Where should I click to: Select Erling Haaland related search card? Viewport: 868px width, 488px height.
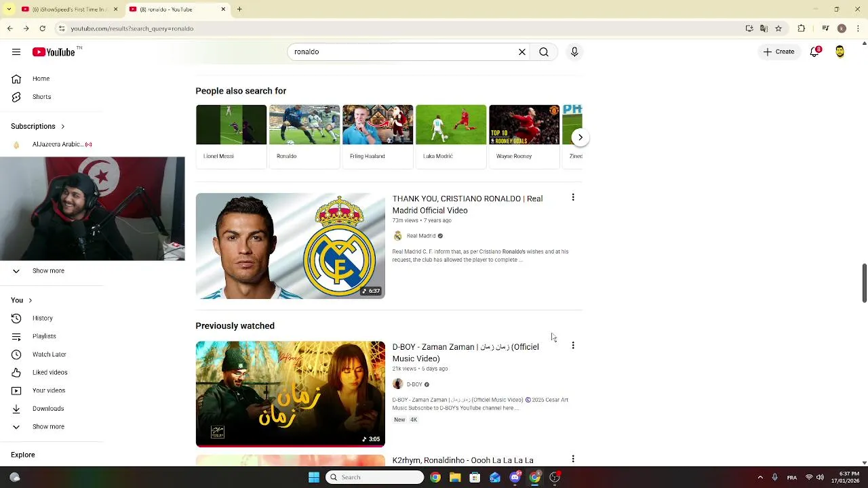click(x=378, y=136)
